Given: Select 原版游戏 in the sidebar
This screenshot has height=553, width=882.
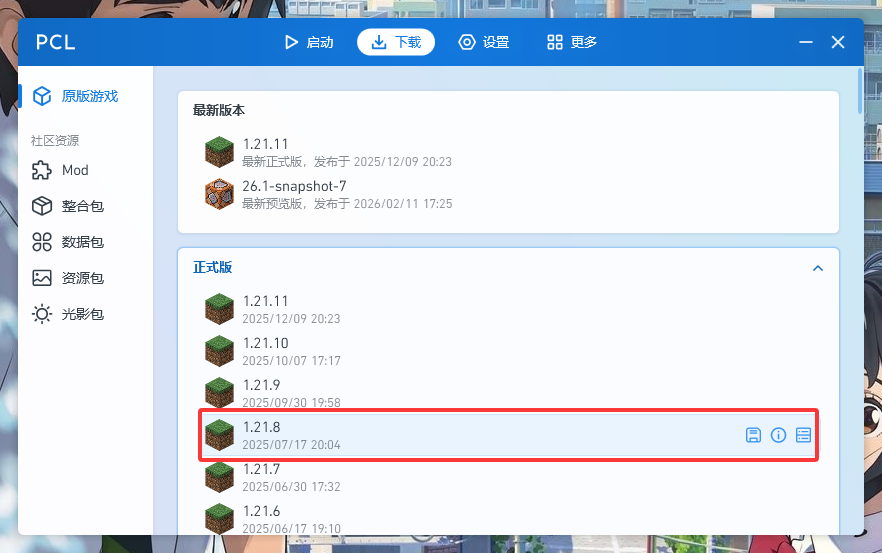Looking at the screenshot, I should 76,96.
